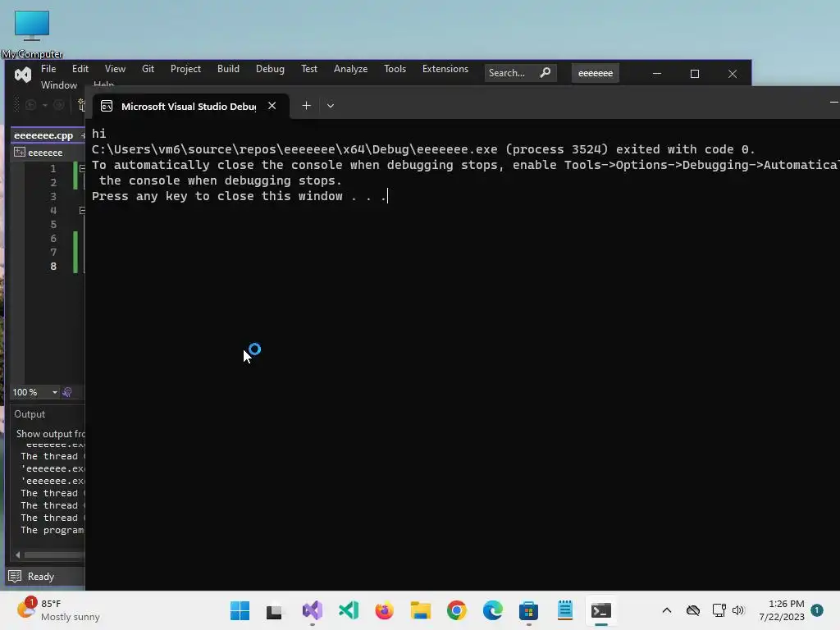Screen dimensions: 840x630
Task: Click the network display tray icon
Action: click(x=719, y=610)
